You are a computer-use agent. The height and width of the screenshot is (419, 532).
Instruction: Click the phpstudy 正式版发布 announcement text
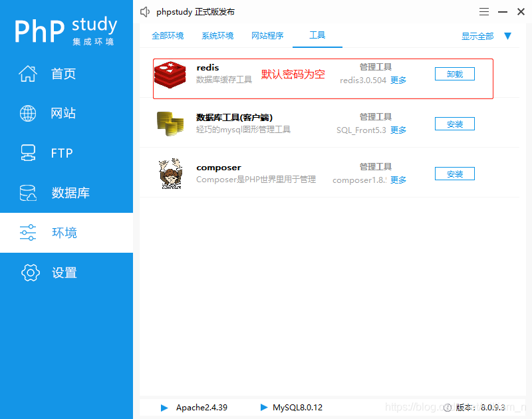pyautogui.click(x=196, y=12)
